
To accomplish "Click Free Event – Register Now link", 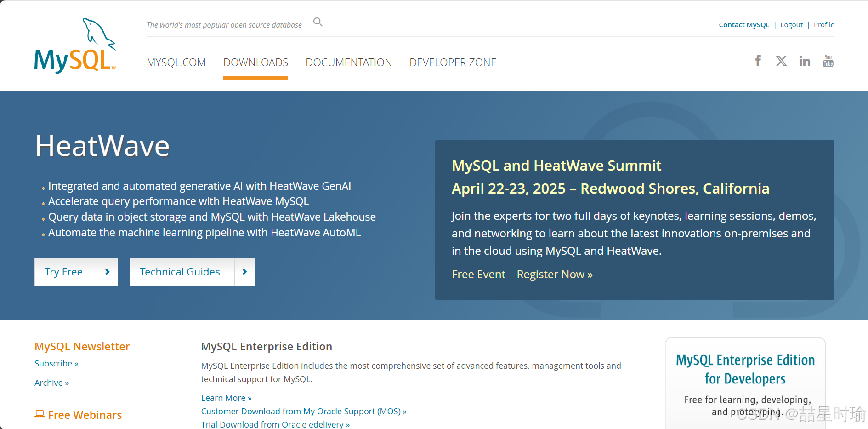I will [x=522, y=275].
